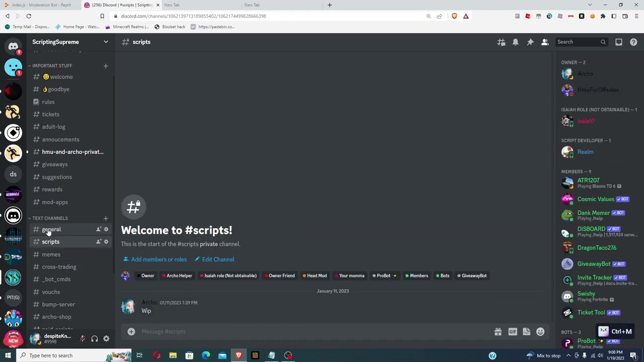Click the Edit Channel link

point(214,259)
